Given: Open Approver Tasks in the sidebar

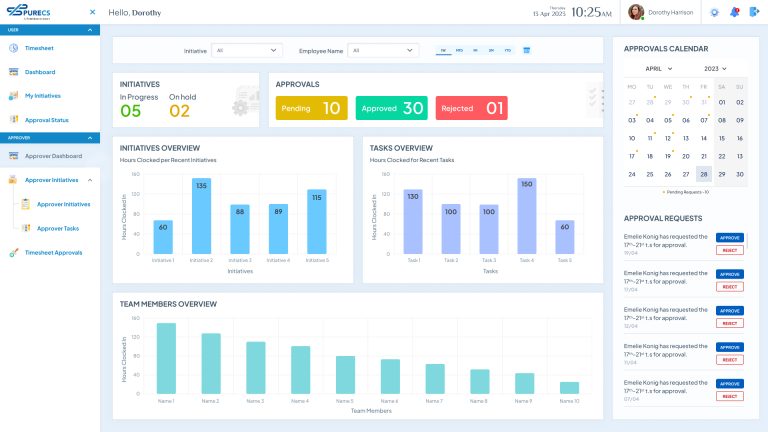Looking at the screenshot, I should [x=57, y=228].
